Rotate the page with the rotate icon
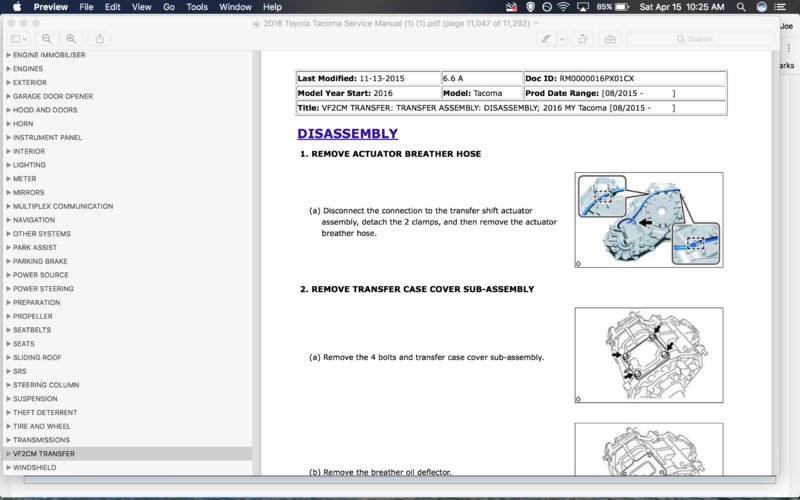The width and height of the screenshot is (800, 500). 582,39
